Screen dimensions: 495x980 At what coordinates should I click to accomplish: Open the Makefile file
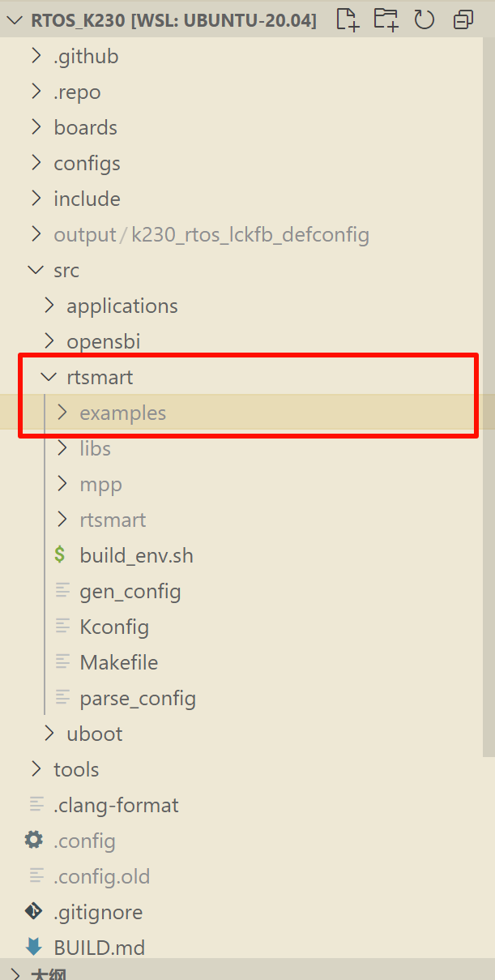[x=118, y=662]
